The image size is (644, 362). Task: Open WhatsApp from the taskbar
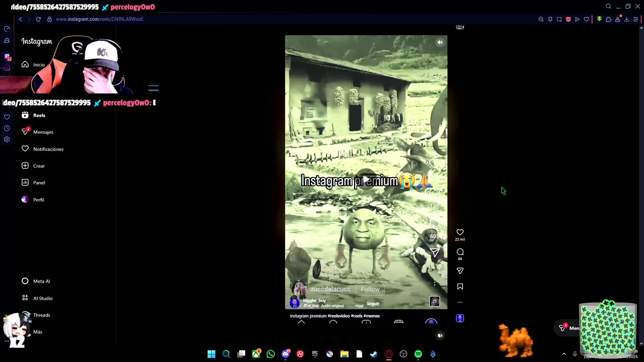click(x=271, y=354)
